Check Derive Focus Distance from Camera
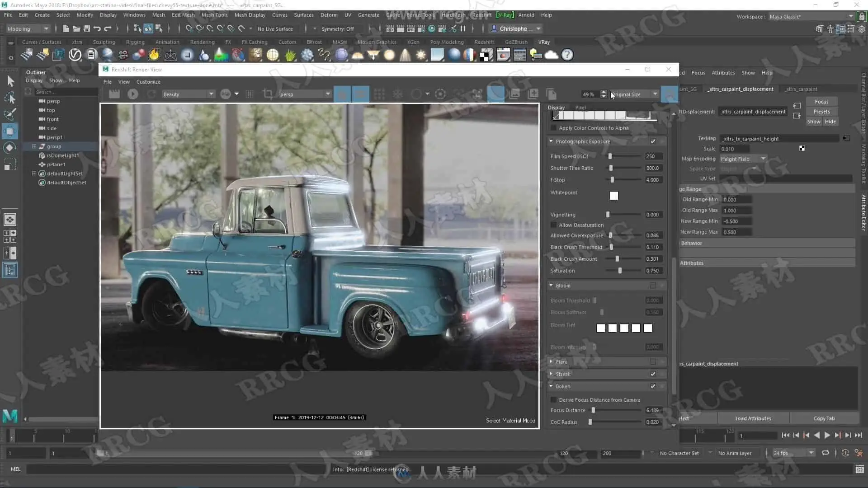This screenshot has height=488, width=868. pyautogui.click(x=554, y=400)
